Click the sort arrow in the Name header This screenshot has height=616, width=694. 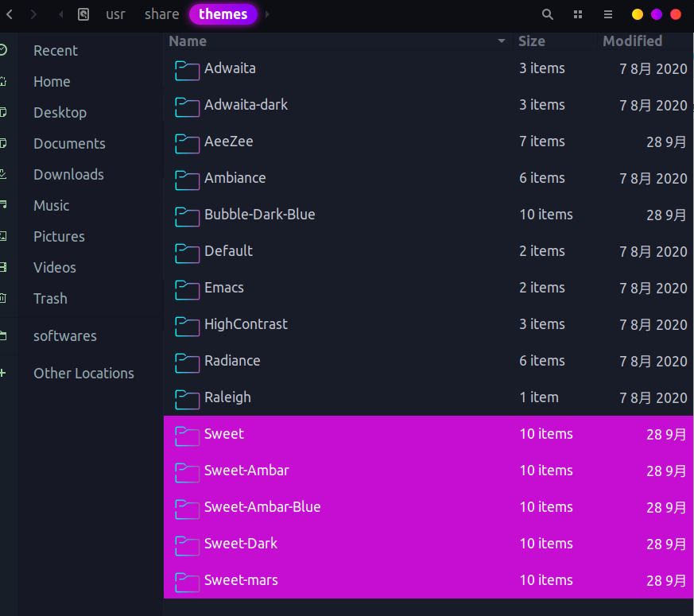click(502, 41)
